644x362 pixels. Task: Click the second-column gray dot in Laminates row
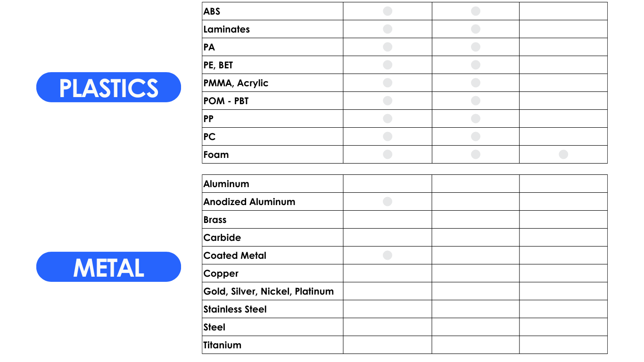tap(476, 29)
